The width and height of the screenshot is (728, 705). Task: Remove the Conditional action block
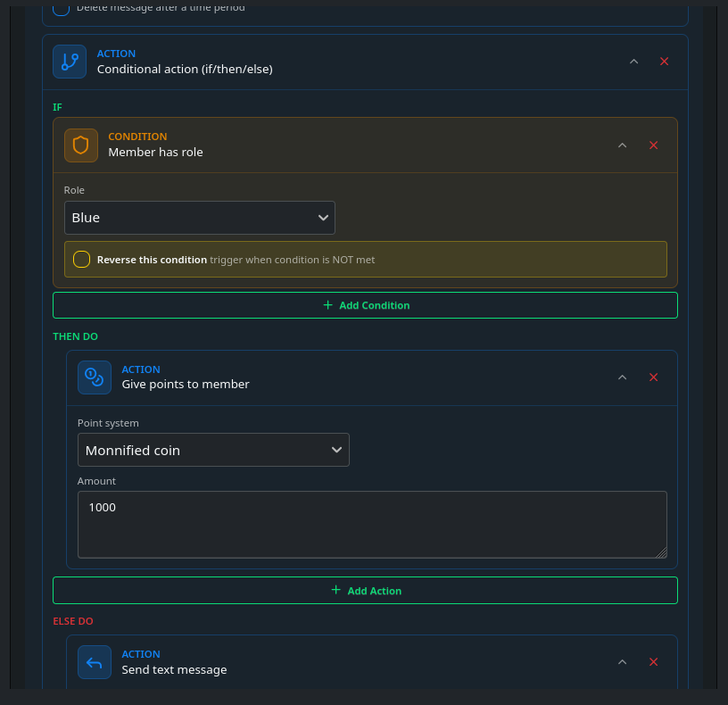[664, 62]
